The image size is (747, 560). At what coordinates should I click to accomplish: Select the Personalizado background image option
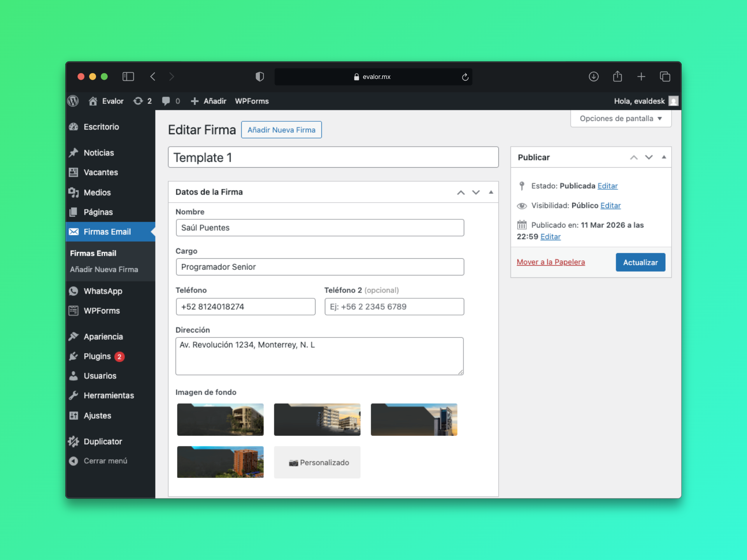pyautogui.click(x=317, y=462)
